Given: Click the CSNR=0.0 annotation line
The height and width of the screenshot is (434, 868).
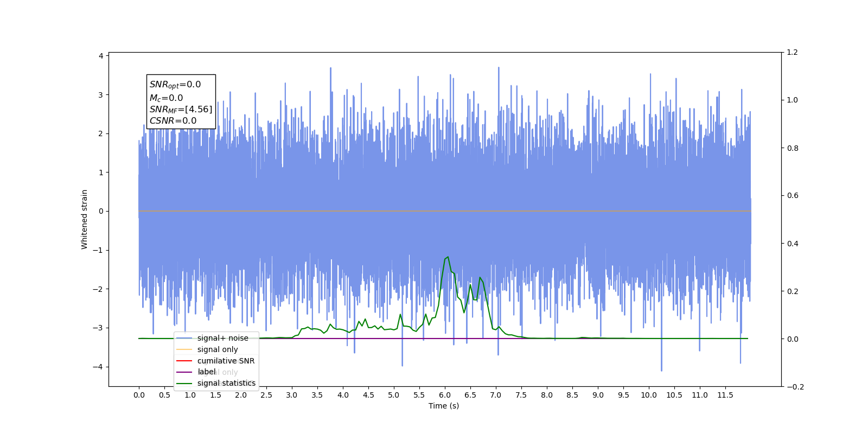Looking at the screenshot, I should tap(173, 121).
